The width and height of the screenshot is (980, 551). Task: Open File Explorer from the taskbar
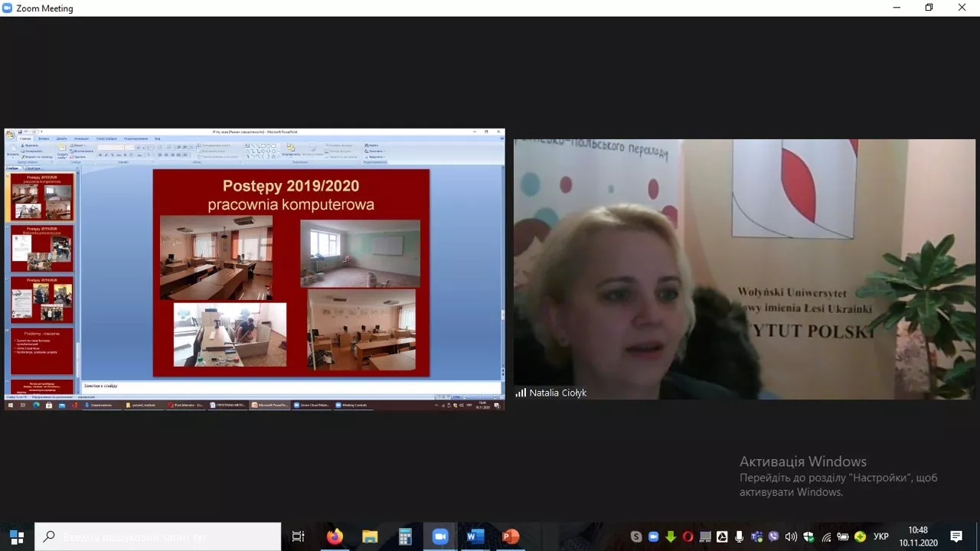pos(370,536)
